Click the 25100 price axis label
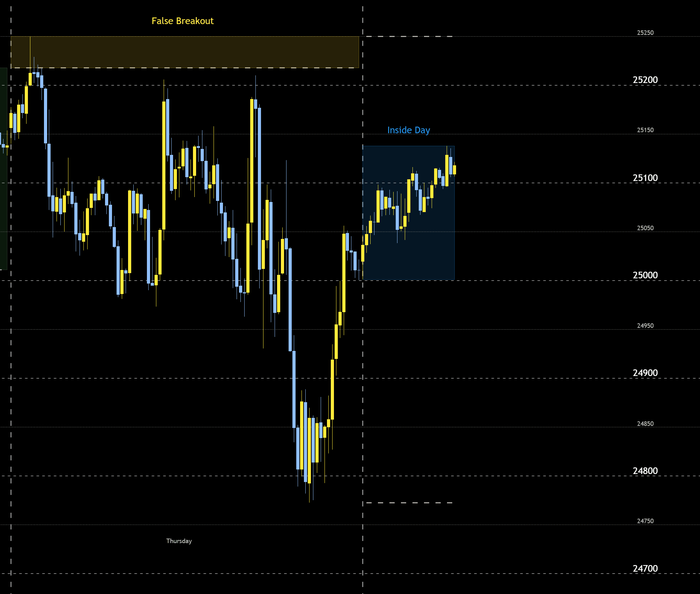 tap(645, 178)
